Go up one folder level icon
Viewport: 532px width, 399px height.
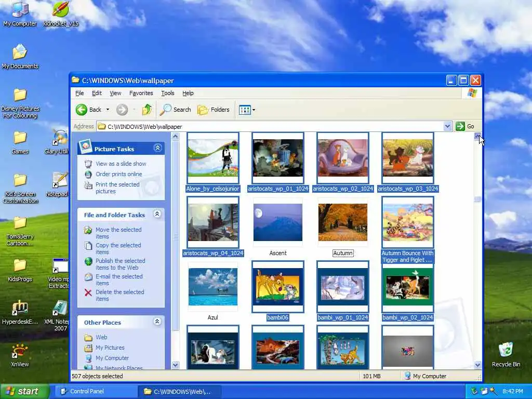tap(147, 110)
